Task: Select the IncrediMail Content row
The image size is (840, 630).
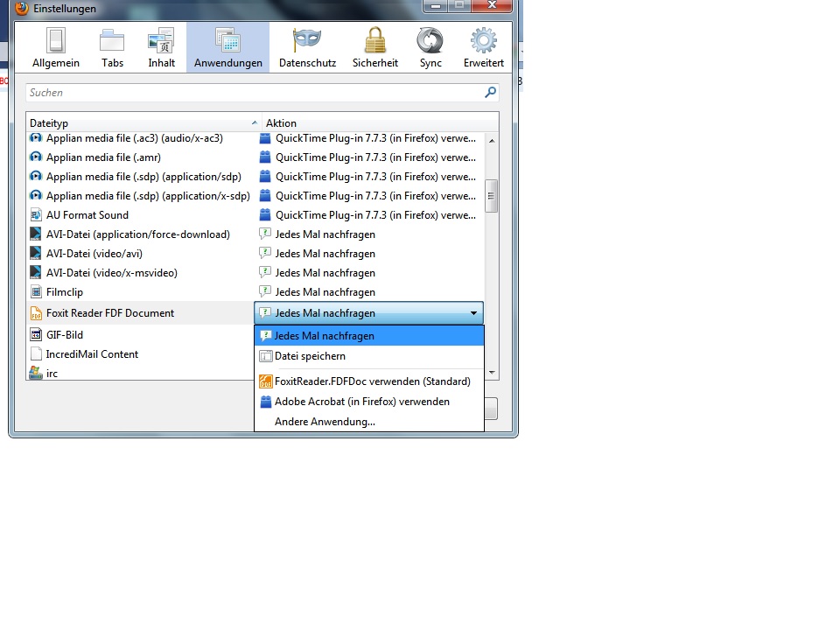Action: click(x=140, y=354)
